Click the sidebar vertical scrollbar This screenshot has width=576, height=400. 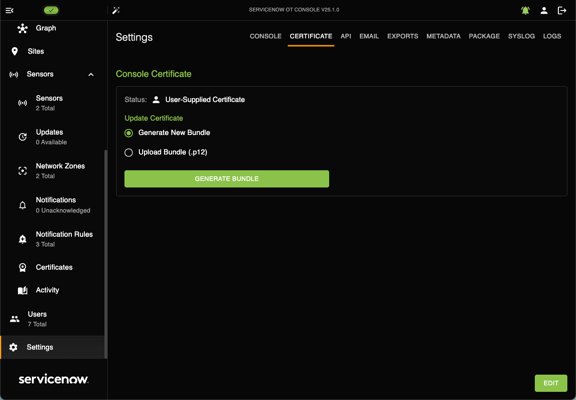tap(106, 254)
